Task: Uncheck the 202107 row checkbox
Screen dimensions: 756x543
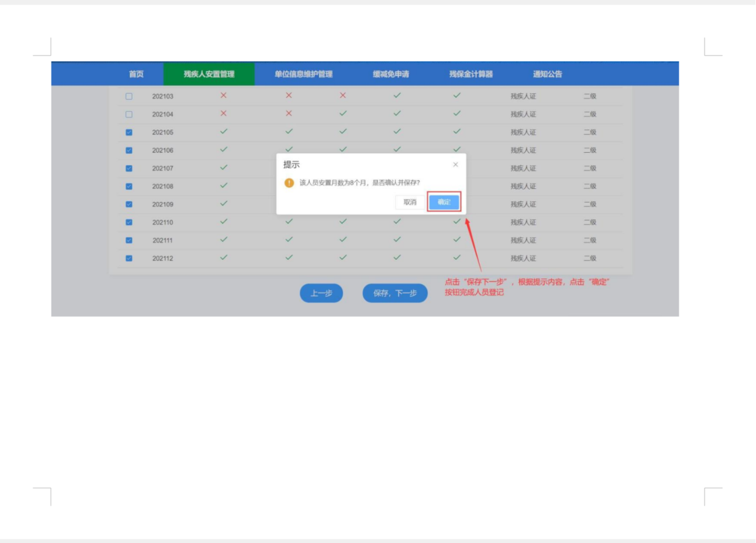Action: pos(129,168)
